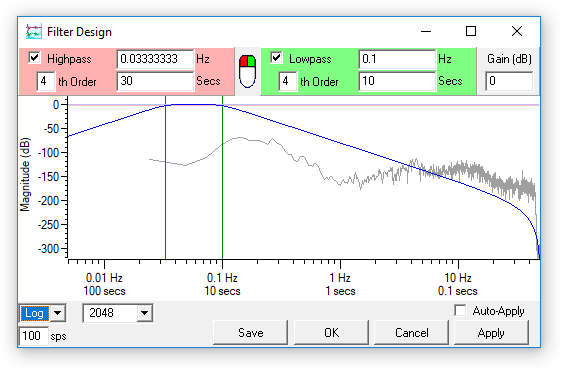Uncheck the Lowpass filter checkbox
Viewport: 562px width, 370px height.
(276, 58)
